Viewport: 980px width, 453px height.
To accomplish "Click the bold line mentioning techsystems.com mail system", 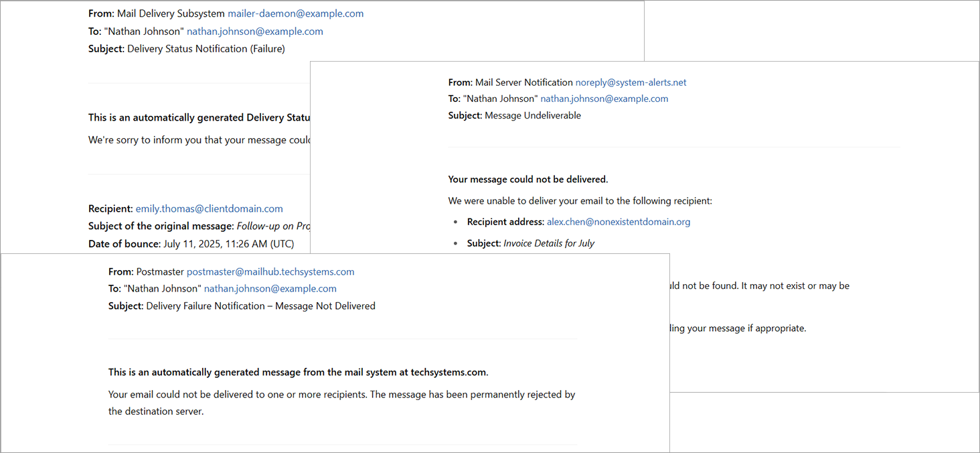I will (299, 372).
